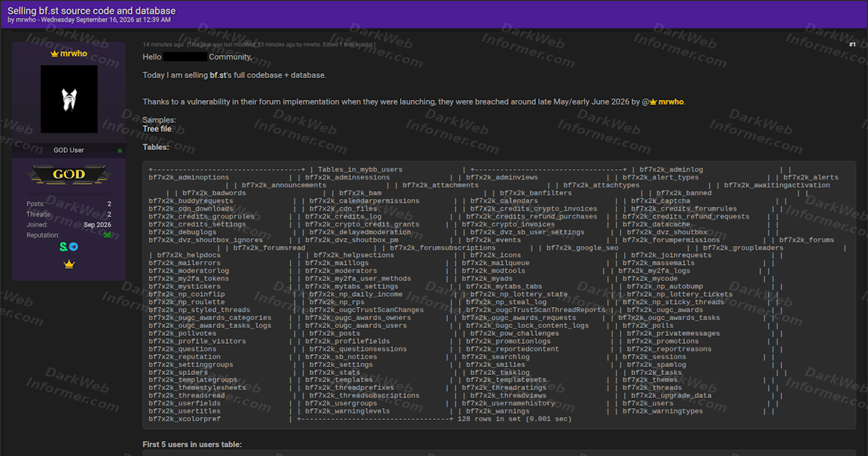Click 'Joined: Sep 2026' value

tap(98, 224)
